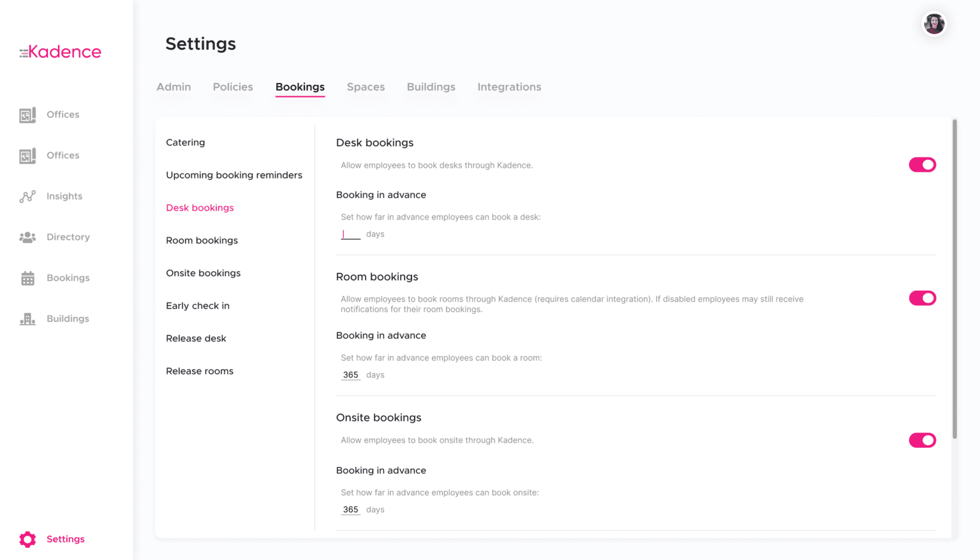Show the Integrations tab
This screenshot has height=560, width=980.
509,87
